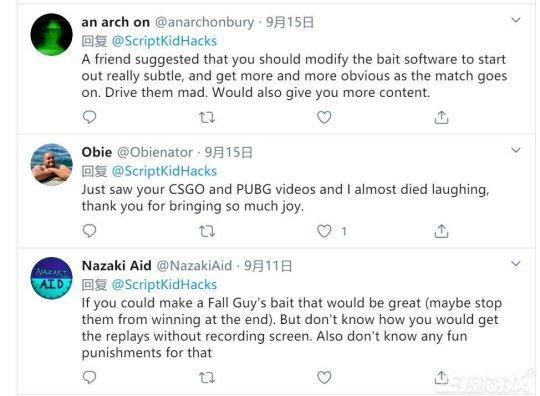Expand the options chevron on Obie's tweet
The width and height of the screenshot is (540, 396).
(516, 150)
